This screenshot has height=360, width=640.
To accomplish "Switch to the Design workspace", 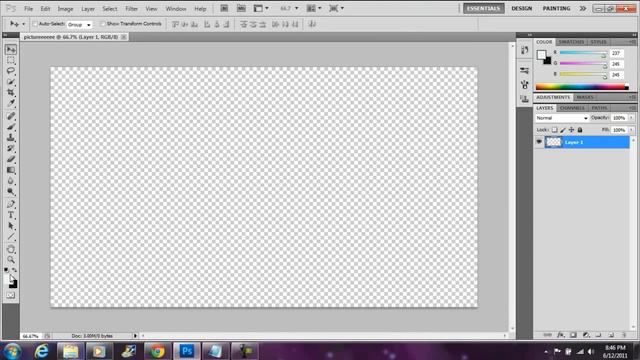I will (x=522, y=8).
